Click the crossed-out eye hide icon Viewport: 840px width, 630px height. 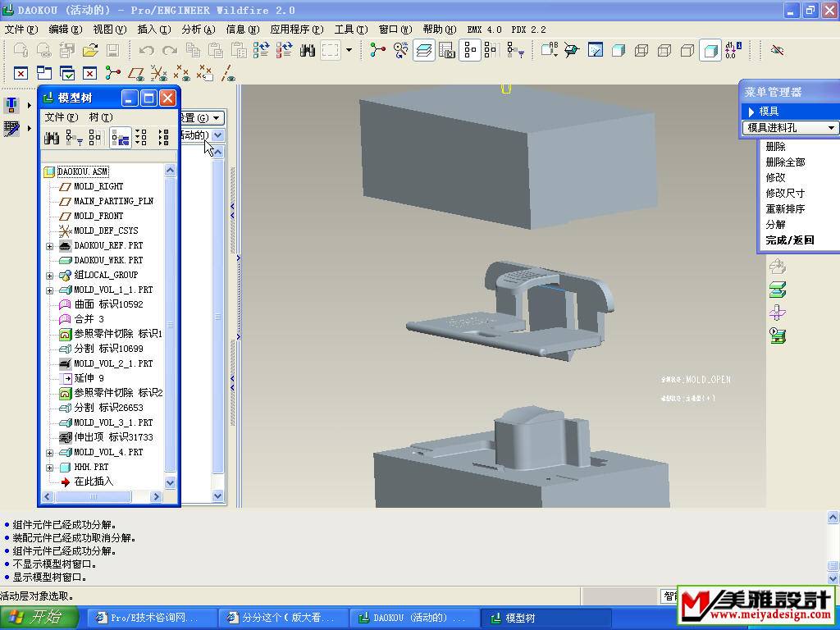pos(777,50)
